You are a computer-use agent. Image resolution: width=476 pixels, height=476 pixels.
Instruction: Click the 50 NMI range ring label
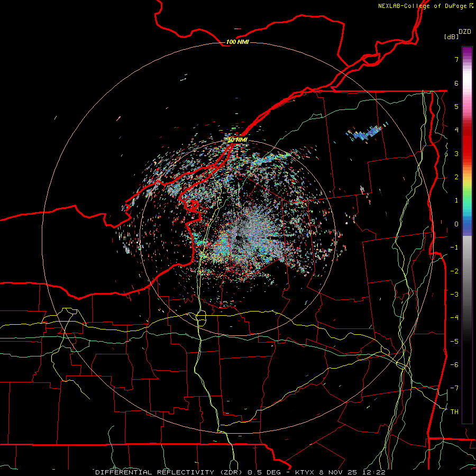tap(237, 140)
